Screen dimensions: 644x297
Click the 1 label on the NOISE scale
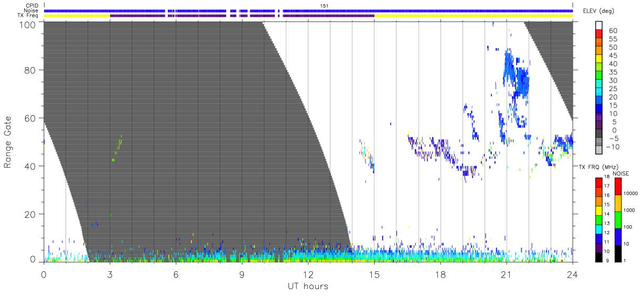pyautogui.click(x=626, y=261)
